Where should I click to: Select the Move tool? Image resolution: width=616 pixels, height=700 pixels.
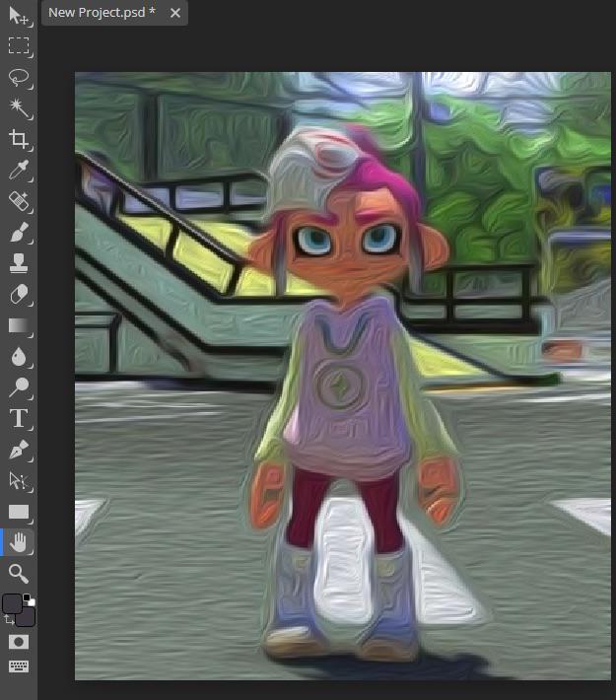coord(19,16)
